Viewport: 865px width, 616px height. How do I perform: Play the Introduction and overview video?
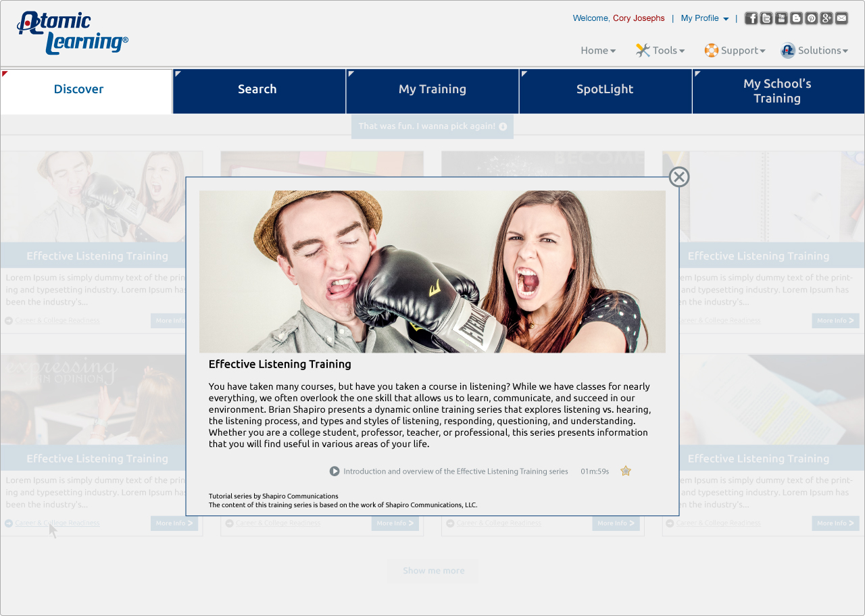tap(335, 471)
